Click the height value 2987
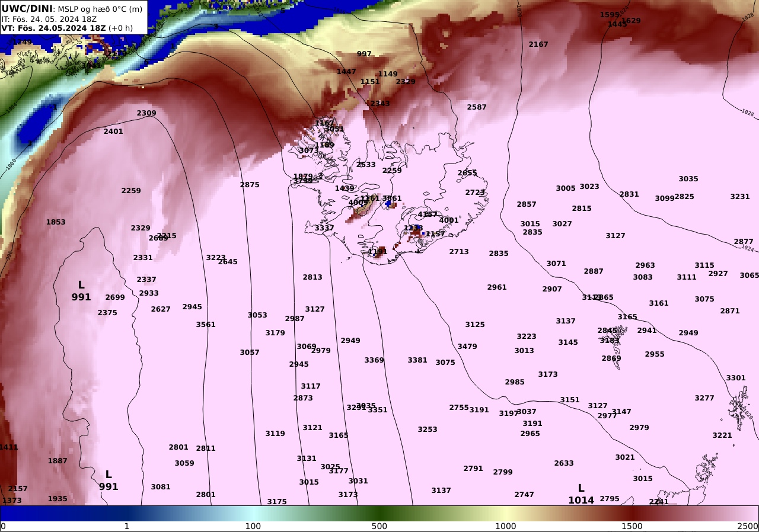Image resolution: width=759 pixels, height=532 pixels. click(x=295, y=319)
